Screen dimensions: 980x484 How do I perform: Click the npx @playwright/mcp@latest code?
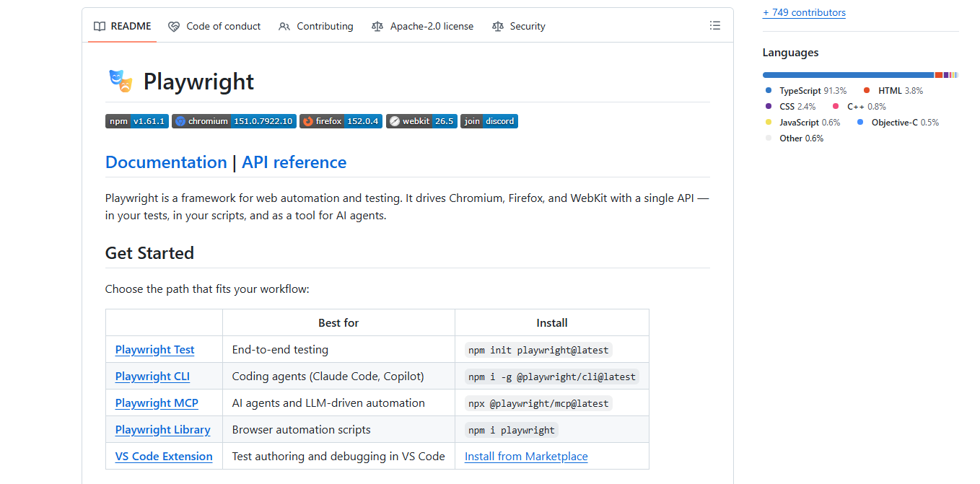(538, 403)
